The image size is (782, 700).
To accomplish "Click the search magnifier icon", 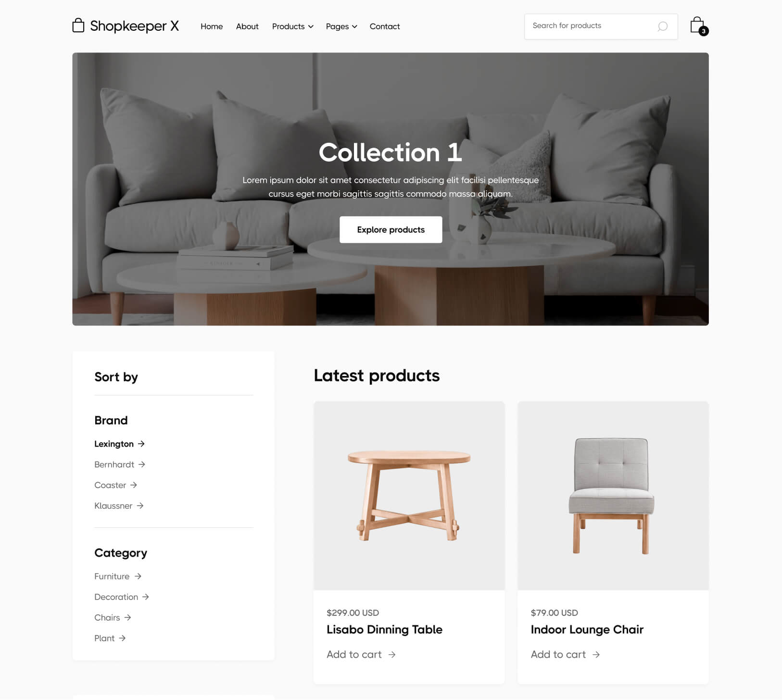I will click(662, 26).
